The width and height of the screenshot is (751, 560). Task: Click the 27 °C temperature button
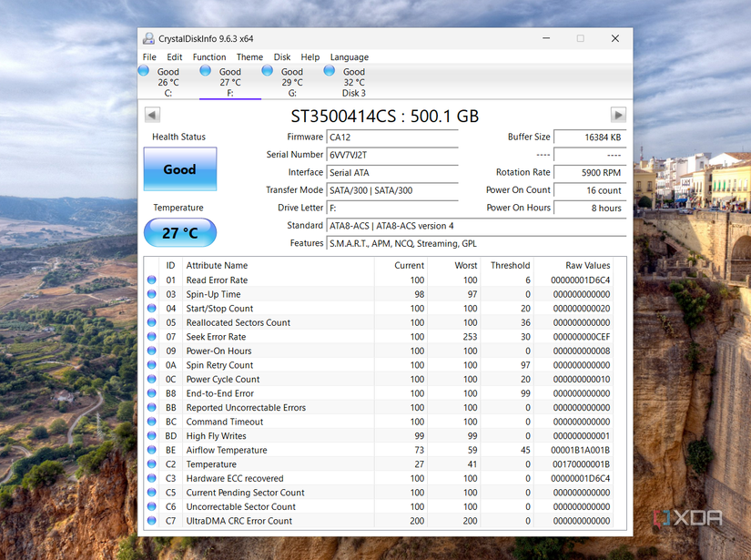point(180,233)
